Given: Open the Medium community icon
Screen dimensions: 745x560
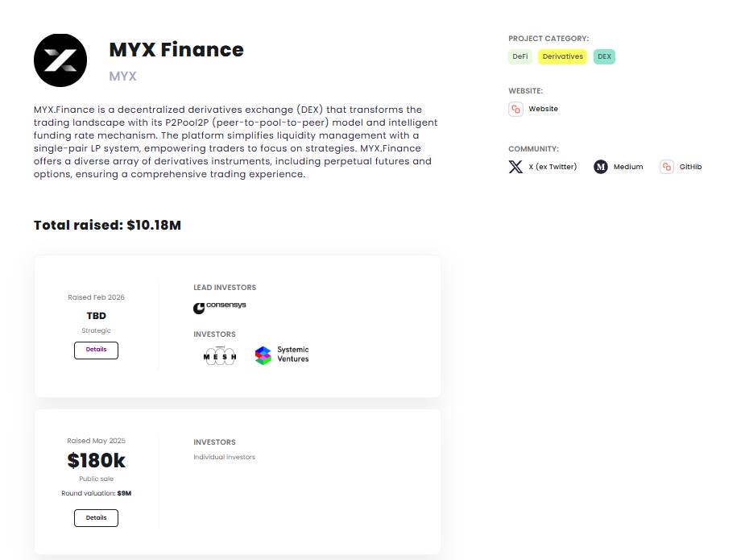Looking at the screenshot, I should click(x=601, y=167).
